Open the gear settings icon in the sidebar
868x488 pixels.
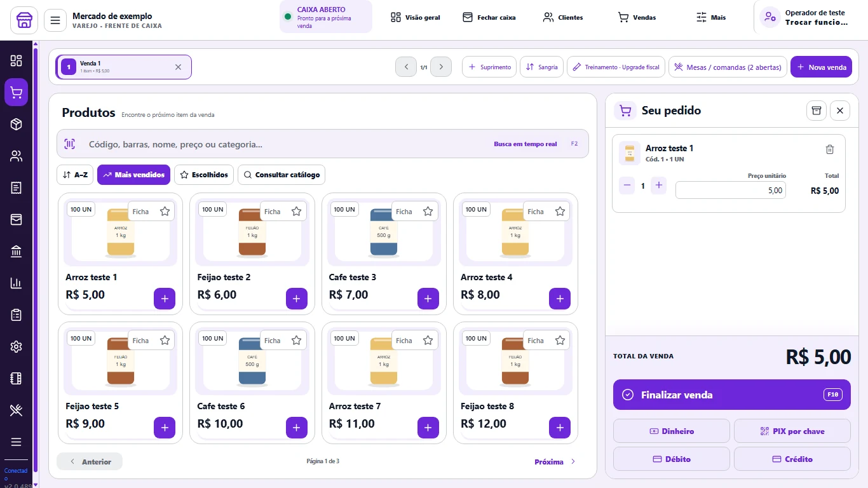(x=16, y=346)
